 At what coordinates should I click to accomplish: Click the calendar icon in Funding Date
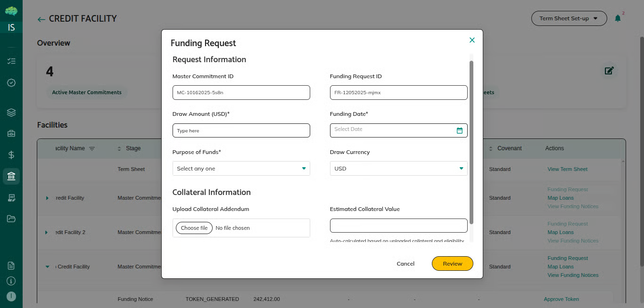point(460,130)
